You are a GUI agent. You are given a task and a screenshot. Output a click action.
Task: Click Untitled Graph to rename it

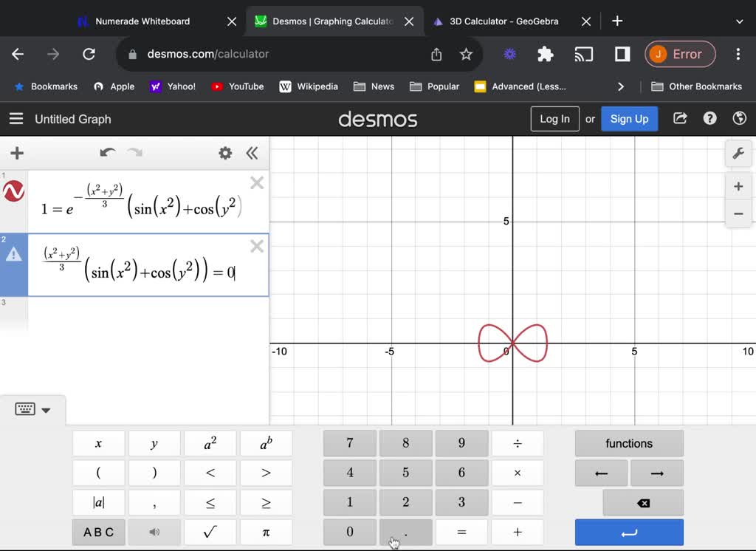(x=73, y=119)
